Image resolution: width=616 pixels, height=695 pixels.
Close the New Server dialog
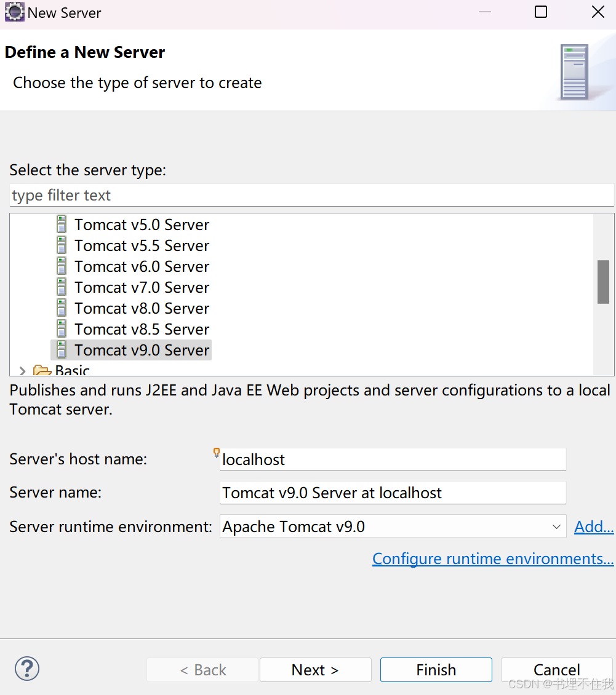(x=598, y=12)
